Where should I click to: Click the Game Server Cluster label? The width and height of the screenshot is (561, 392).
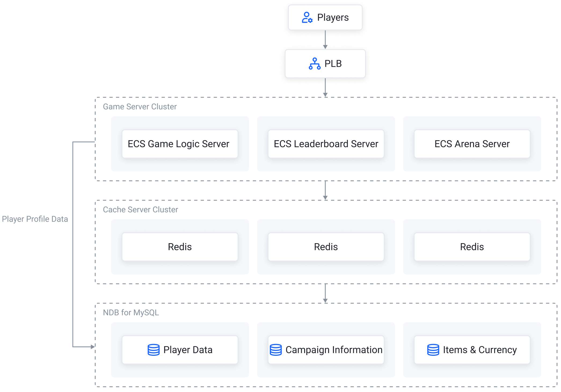pyautogui.click(x=140, y=107)
